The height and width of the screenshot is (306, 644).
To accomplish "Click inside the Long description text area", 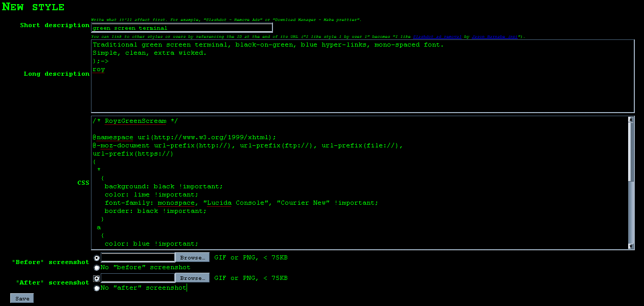I will (362, 76).
